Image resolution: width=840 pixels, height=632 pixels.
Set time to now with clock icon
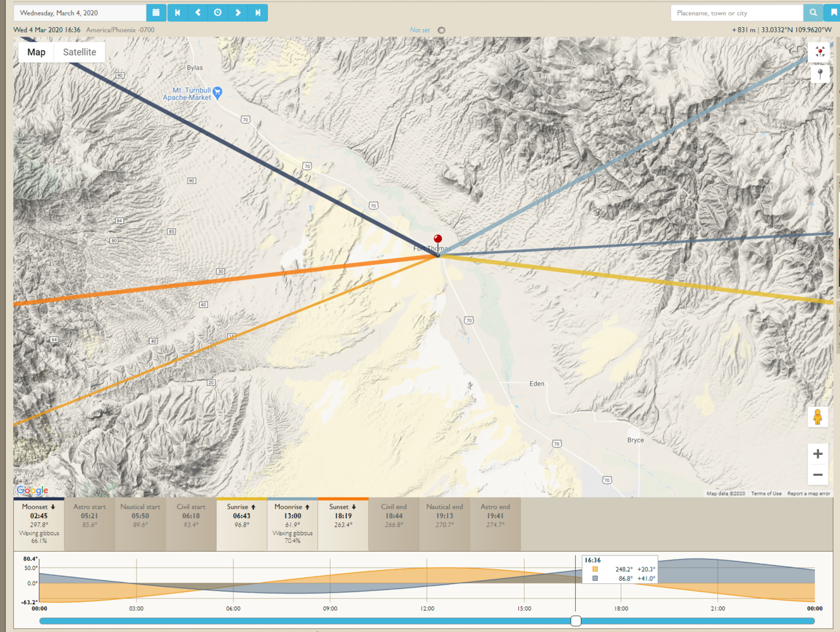[218, 13]
